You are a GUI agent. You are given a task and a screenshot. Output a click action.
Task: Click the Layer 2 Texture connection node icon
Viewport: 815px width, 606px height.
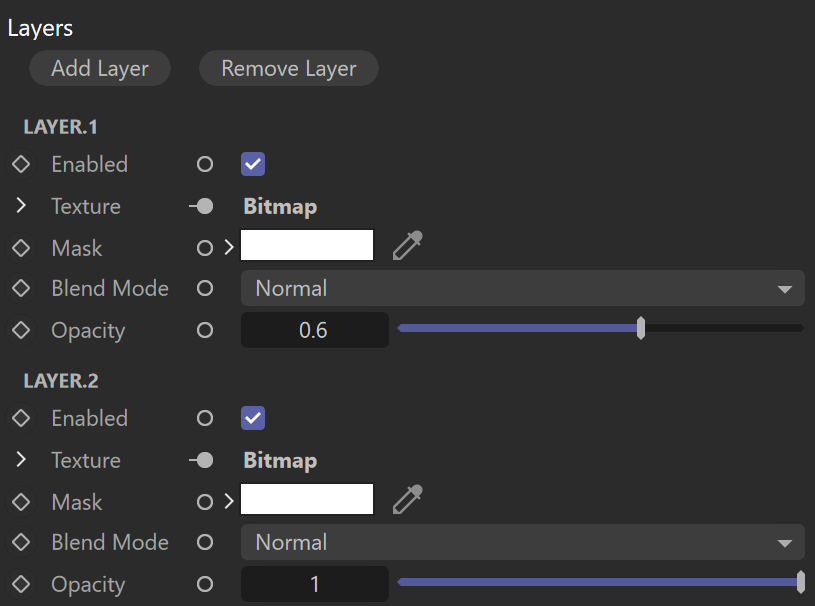pyautogui.click(x=202, y=460)
